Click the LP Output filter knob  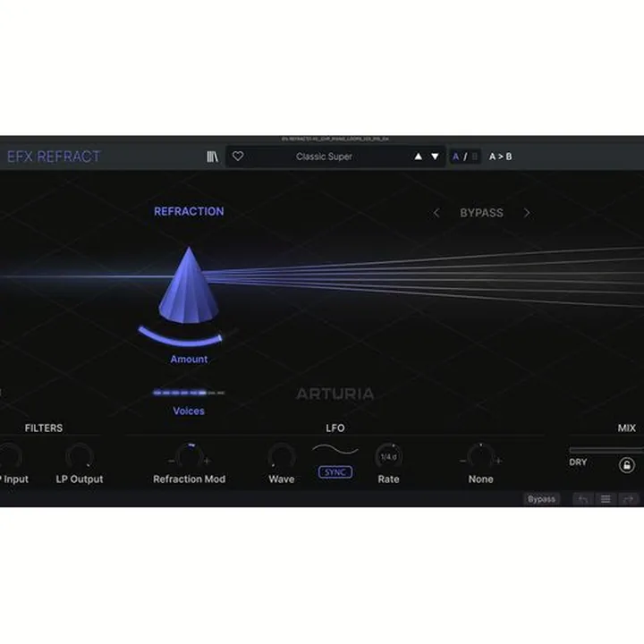tap(80, 456)
